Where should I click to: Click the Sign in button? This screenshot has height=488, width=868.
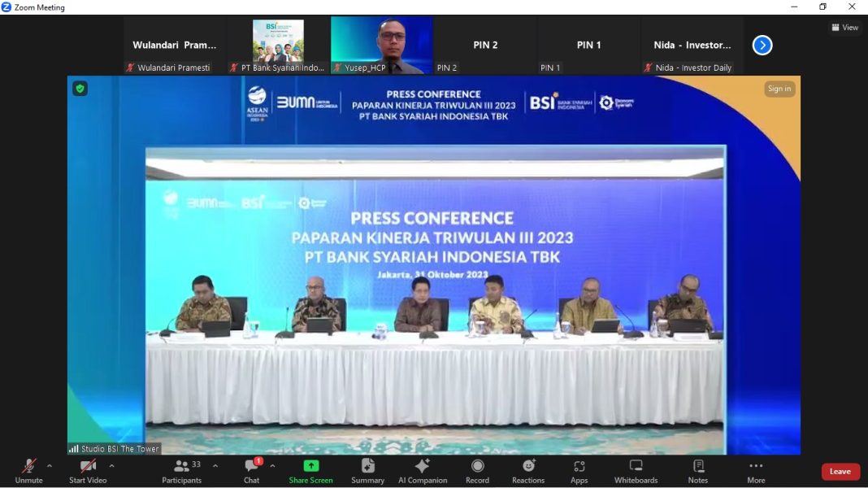pos(779,89)
